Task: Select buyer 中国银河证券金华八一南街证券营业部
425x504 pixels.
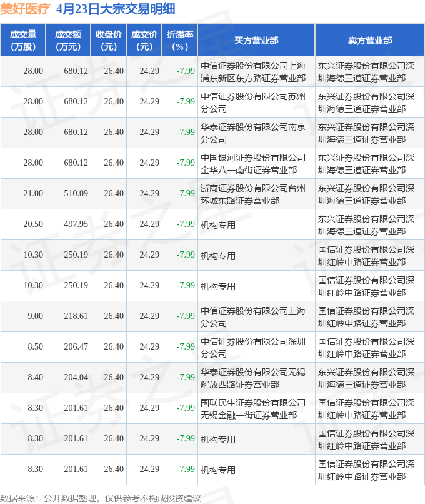Action: 253,163
